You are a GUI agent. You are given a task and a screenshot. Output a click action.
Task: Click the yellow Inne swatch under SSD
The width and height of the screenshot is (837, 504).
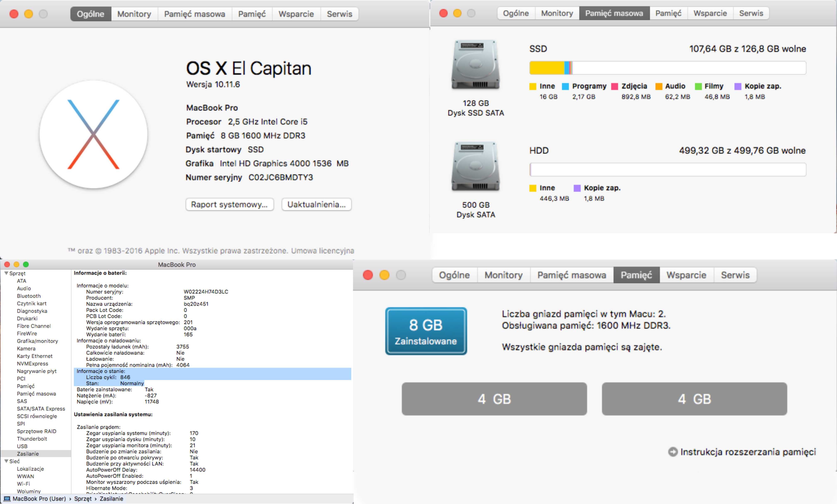[x=533, y=86]
